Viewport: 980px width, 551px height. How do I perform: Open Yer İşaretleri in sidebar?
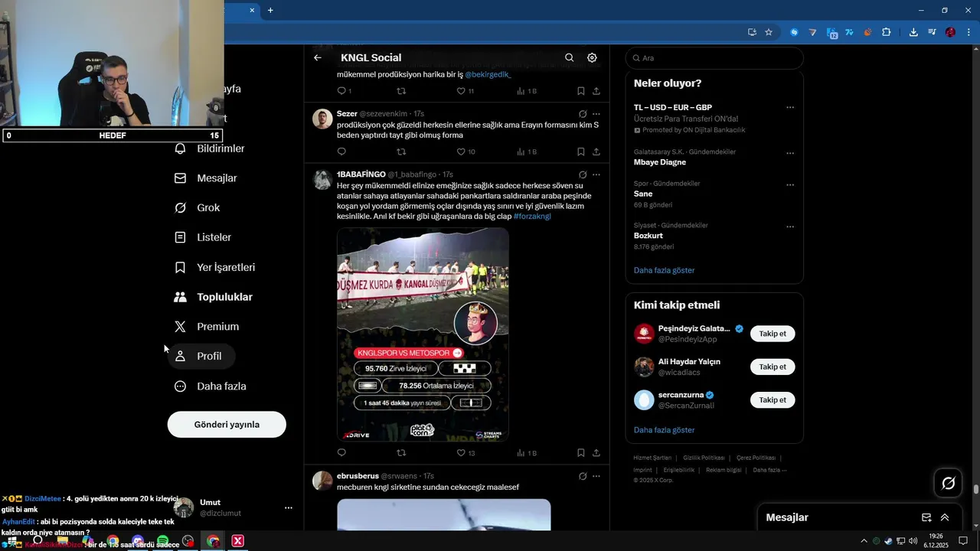(x=215, y=267)
